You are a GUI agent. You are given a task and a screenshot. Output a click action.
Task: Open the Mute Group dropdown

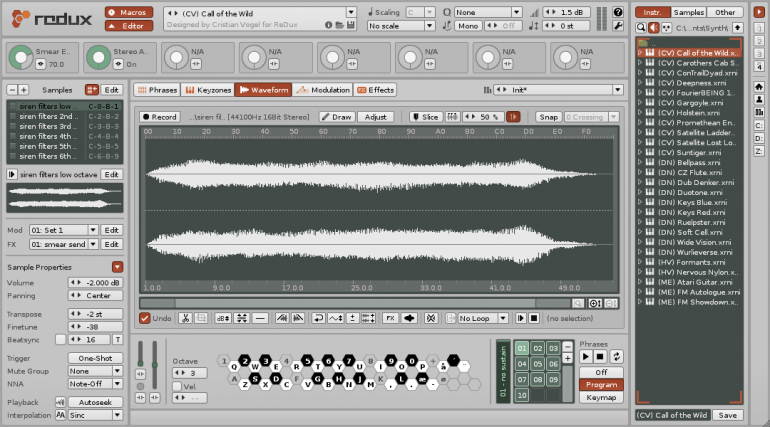(94, 370)
